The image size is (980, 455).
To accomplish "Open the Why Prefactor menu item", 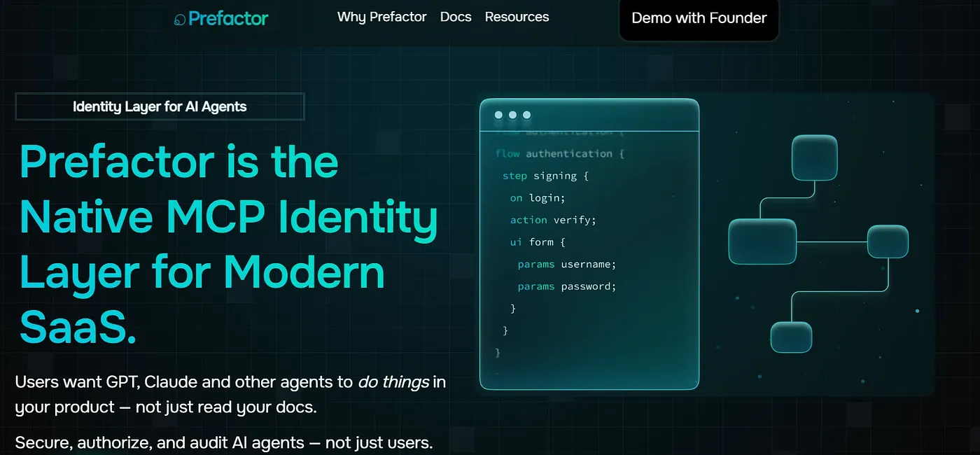I will coord(381,17).
